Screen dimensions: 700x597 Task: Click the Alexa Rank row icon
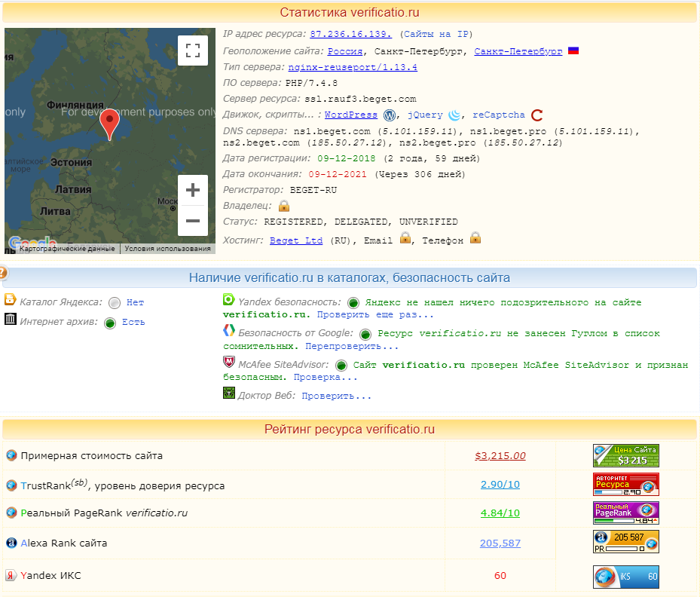(11, 543)
